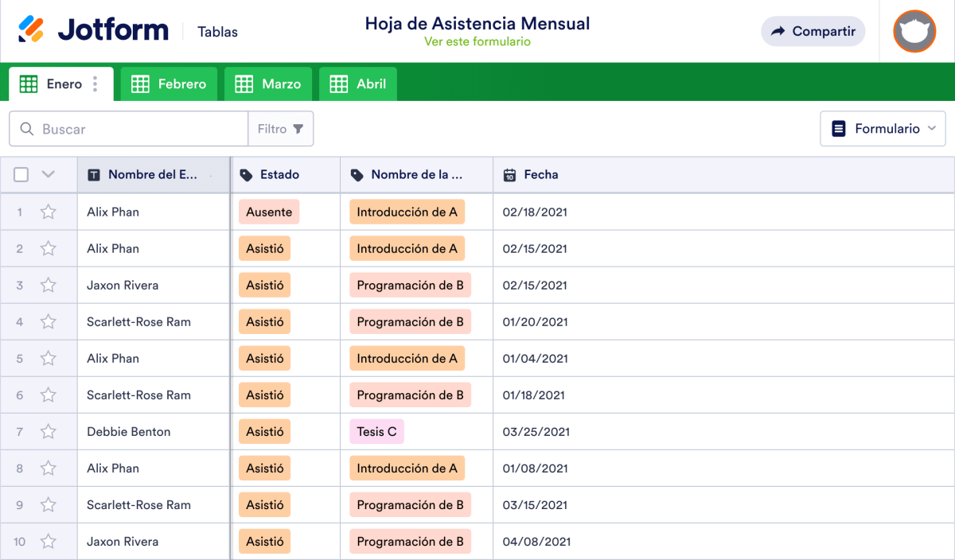Click the funnel icon on the Filtro button

click(299, 128)
